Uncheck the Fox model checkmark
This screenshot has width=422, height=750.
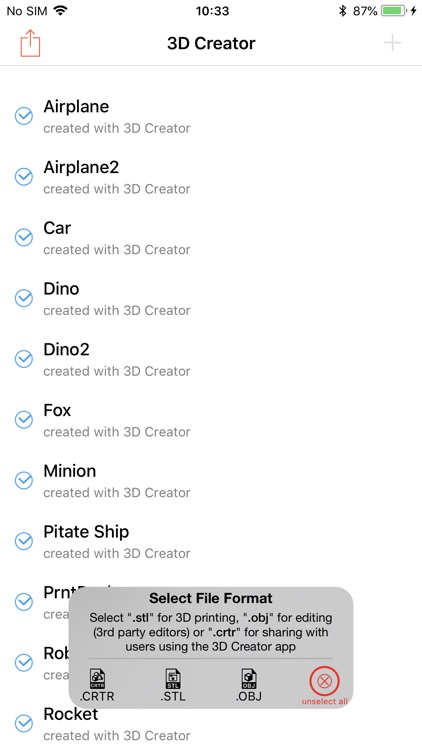tap(23, 419)
